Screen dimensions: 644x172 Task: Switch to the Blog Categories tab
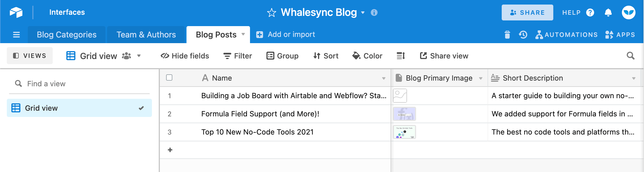[x=67, y=35]
